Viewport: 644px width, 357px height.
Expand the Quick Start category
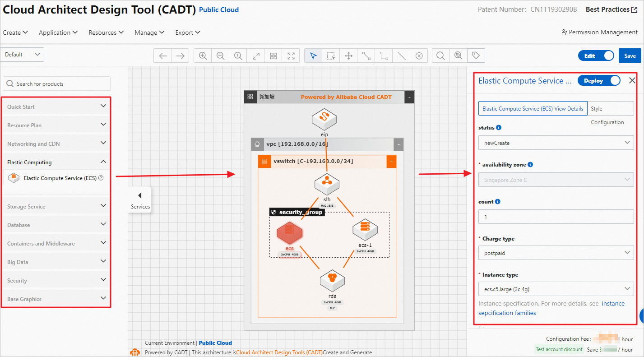(x=56, y=107)
